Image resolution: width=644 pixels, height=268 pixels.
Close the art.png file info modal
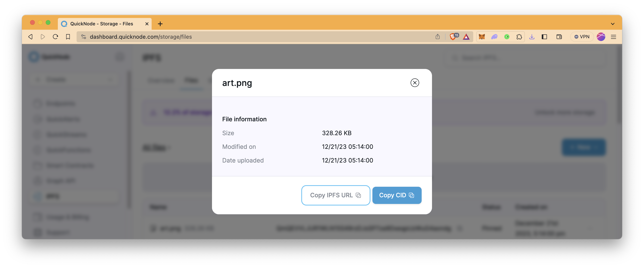[x=415, y=82]
